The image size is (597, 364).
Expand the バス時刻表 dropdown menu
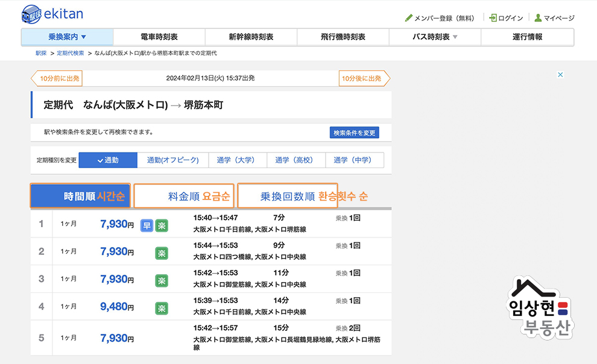point(435,37)
